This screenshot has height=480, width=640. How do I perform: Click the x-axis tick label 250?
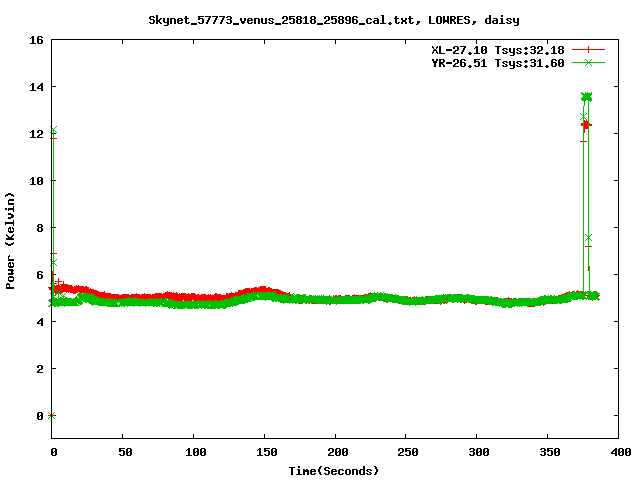click(x=408, y=452)
